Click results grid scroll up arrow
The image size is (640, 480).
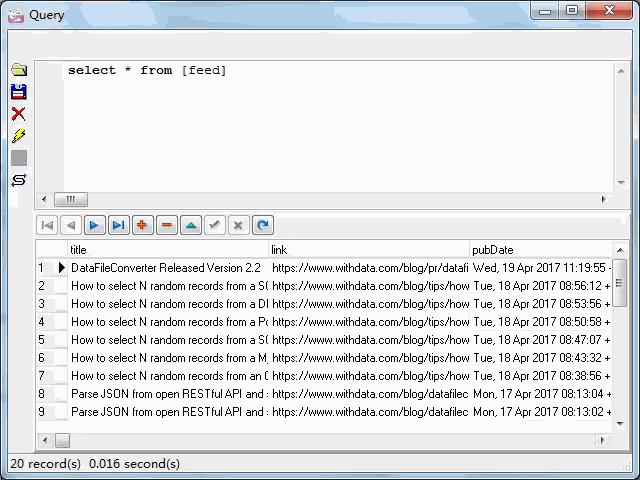pos(620,249)
